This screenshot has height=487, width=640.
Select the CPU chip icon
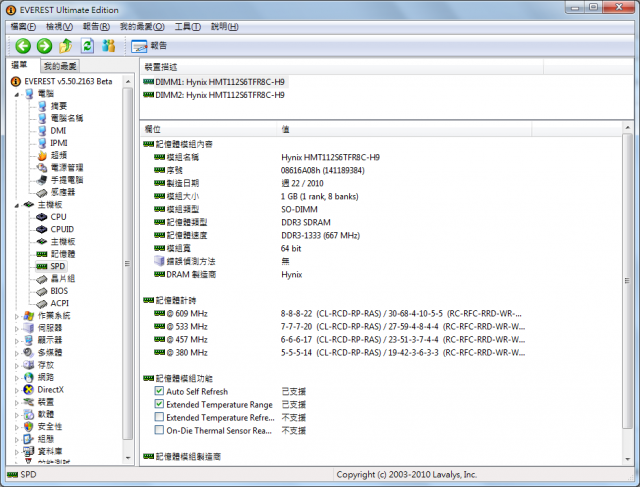42,217
